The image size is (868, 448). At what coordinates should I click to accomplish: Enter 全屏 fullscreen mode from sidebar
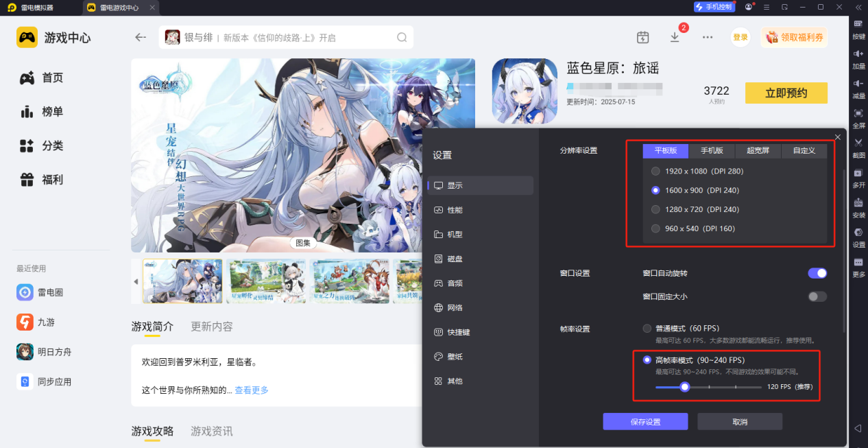(x=858, y=118)
